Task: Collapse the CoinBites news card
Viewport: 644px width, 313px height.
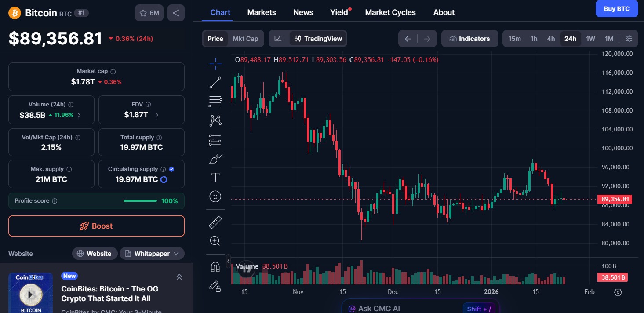Action: click(x=179, y=277)
